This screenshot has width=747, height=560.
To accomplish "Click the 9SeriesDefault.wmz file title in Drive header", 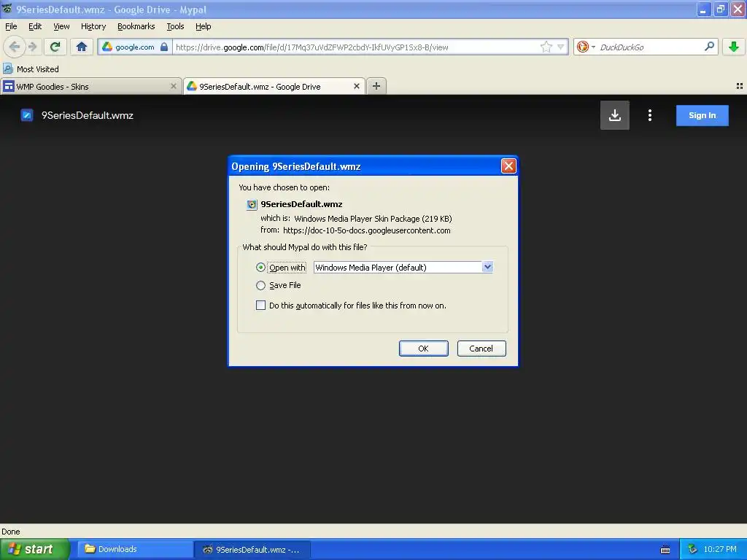I will (88, 115).
